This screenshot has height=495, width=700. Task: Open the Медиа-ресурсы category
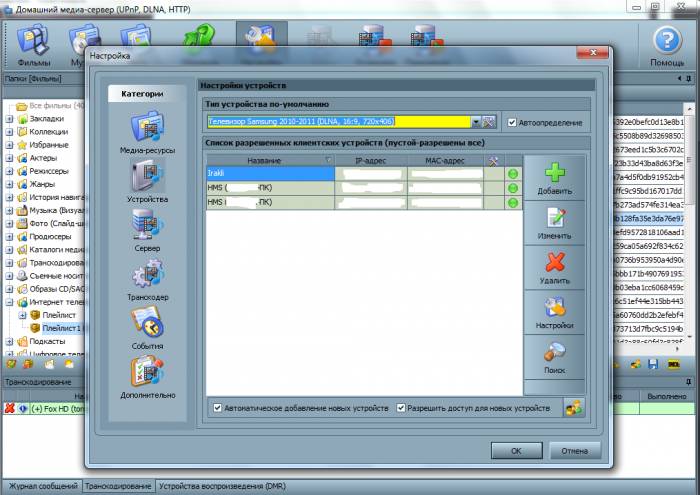pyautogui.click(x=147, y=131)
